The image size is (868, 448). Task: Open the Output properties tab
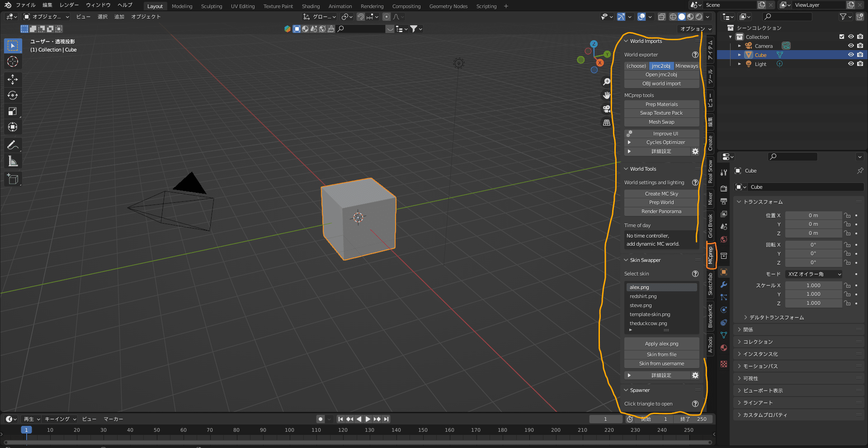(x=724, y=201)
